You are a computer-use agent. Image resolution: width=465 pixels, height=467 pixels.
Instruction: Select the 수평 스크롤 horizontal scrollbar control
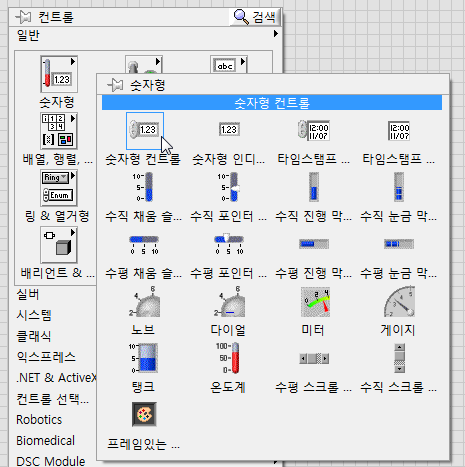314,359
